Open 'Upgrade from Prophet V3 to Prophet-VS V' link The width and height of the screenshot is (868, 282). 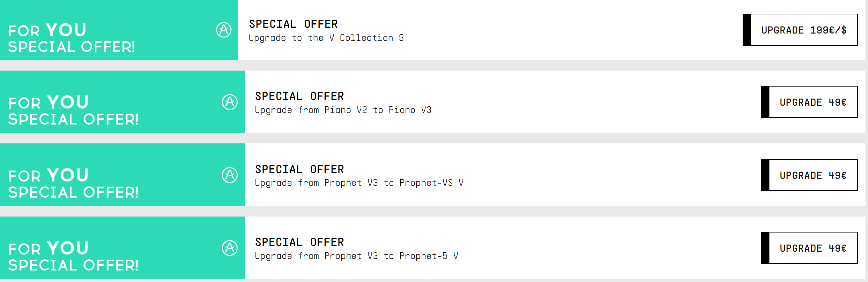tap(359, 183)
